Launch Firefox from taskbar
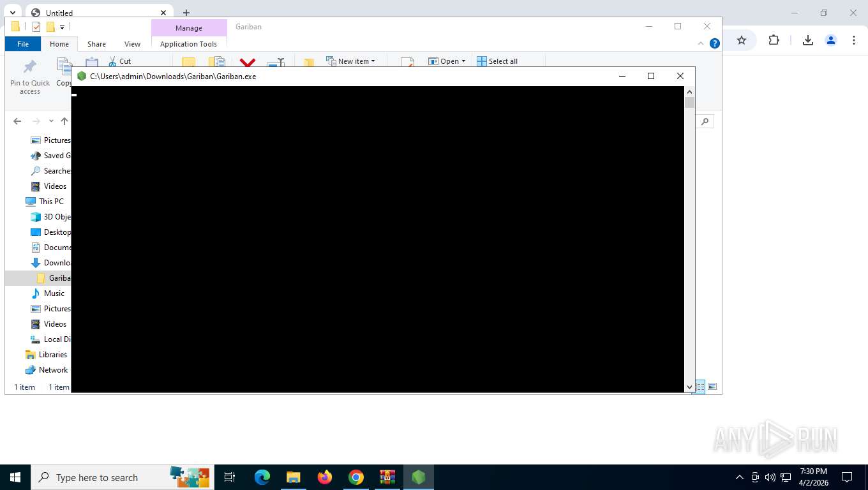 (325, 477)
